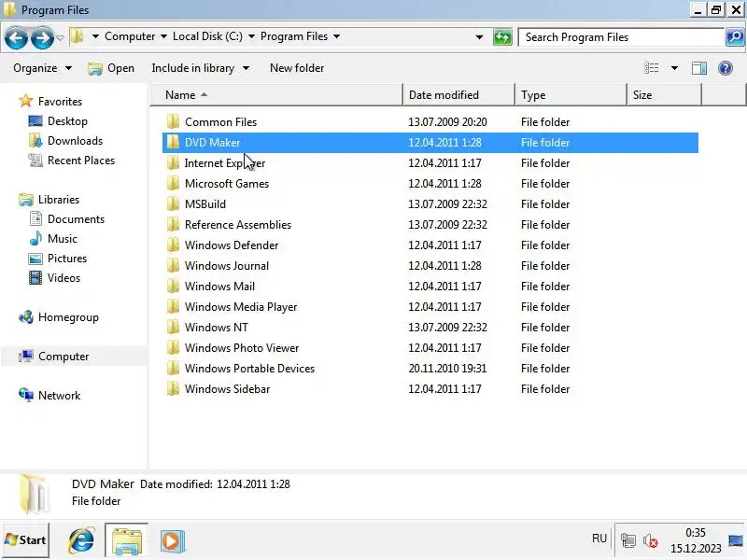Sort by the Type column header
Image resolution: width=747 pixels, height=560 pixels.
(x=571, y=95)
